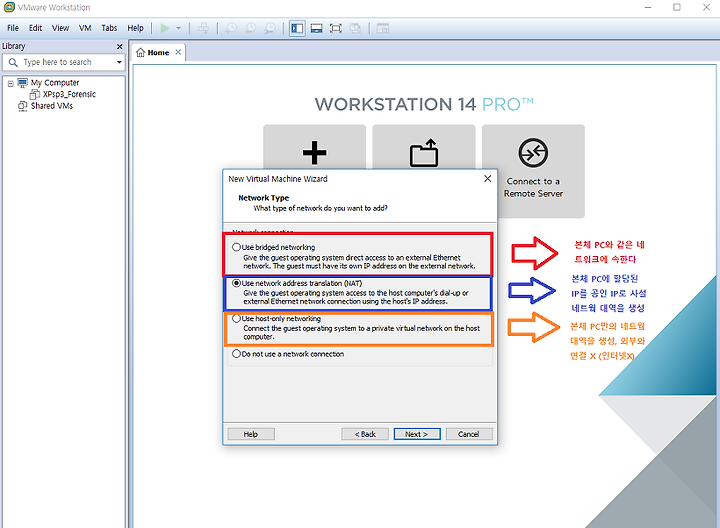Click the wizard Help button
Viewport: 720px width, 528px height.
(251, 434)
